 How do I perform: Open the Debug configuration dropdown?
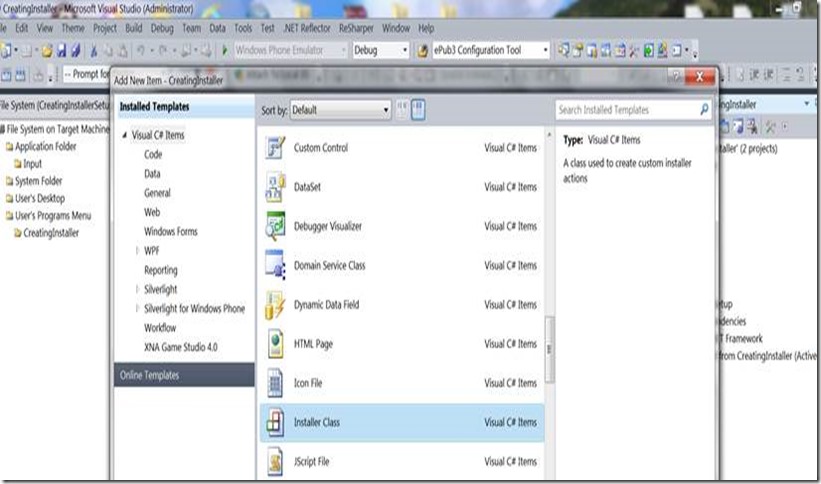[381, 50]
